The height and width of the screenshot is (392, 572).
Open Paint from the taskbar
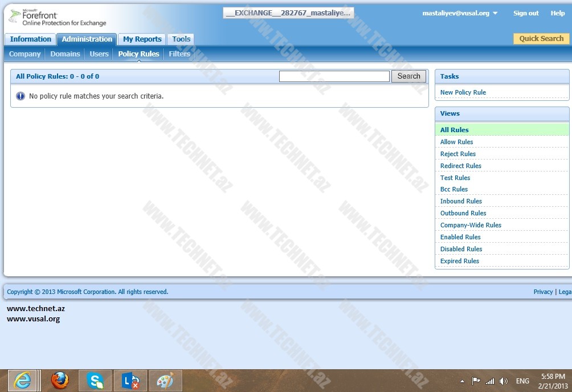pyautogui.click(x=165, y=381)
